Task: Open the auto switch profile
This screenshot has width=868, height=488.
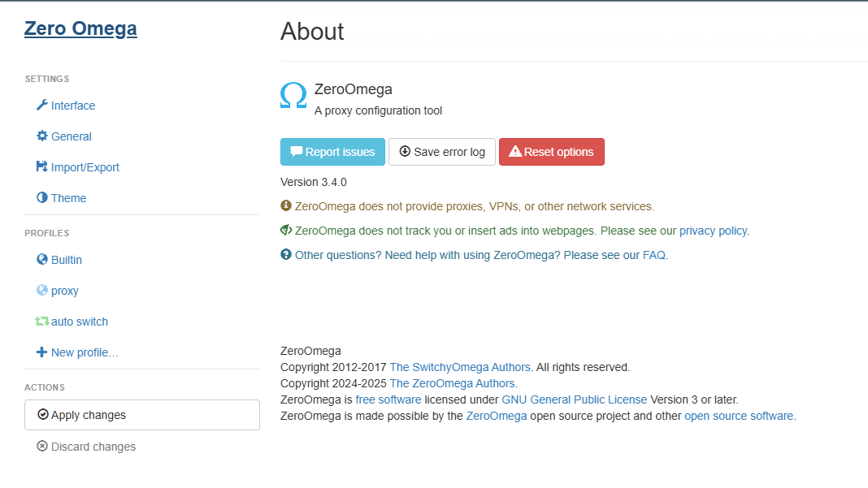Action: coord(79,322)
